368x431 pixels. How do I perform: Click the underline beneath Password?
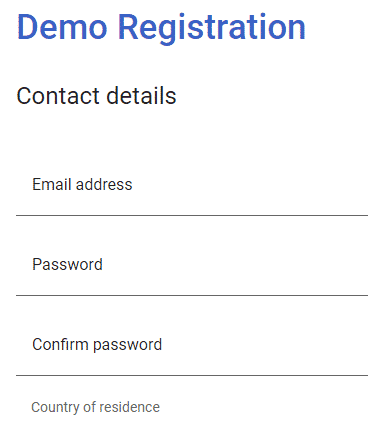click(x=192, y=295)
